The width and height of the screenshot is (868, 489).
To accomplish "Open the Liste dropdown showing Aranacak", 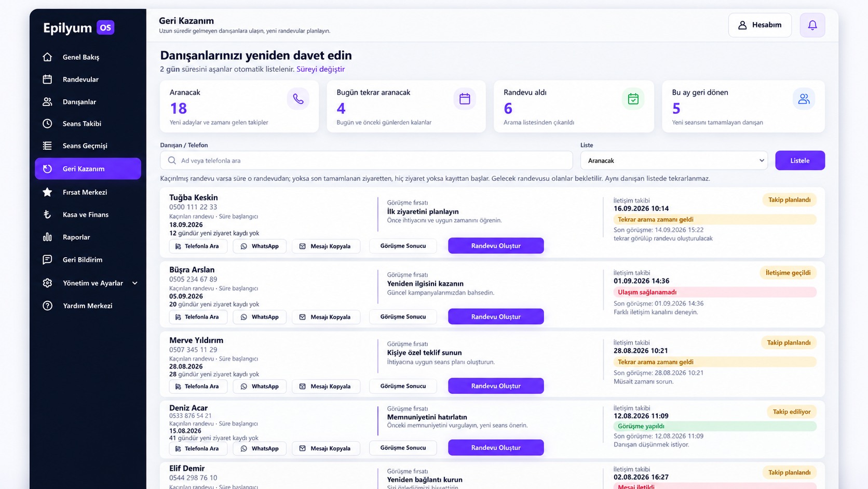I will click(x=674, y=161).
